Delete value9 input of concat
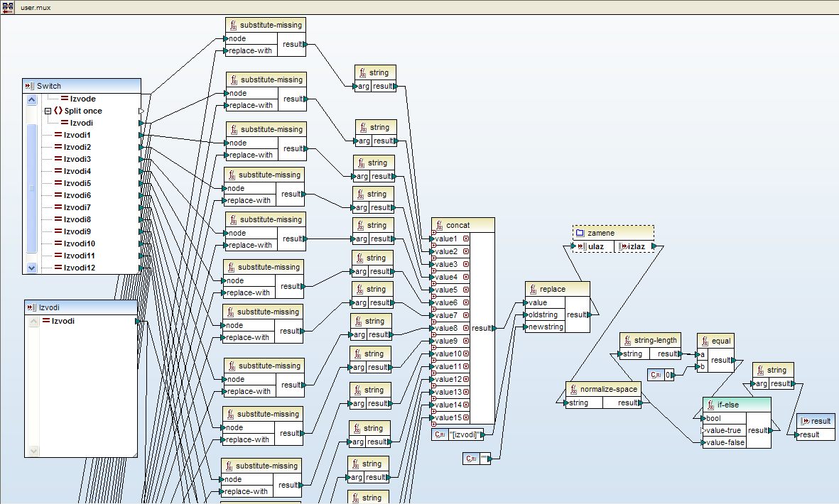 466,341
